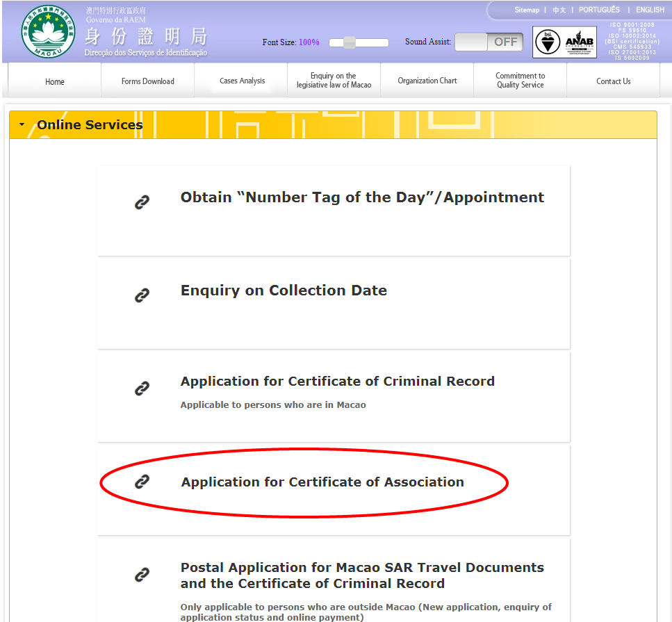Open the Sitemap link
This screenshot has width=672, height=622.
point(526,10)
